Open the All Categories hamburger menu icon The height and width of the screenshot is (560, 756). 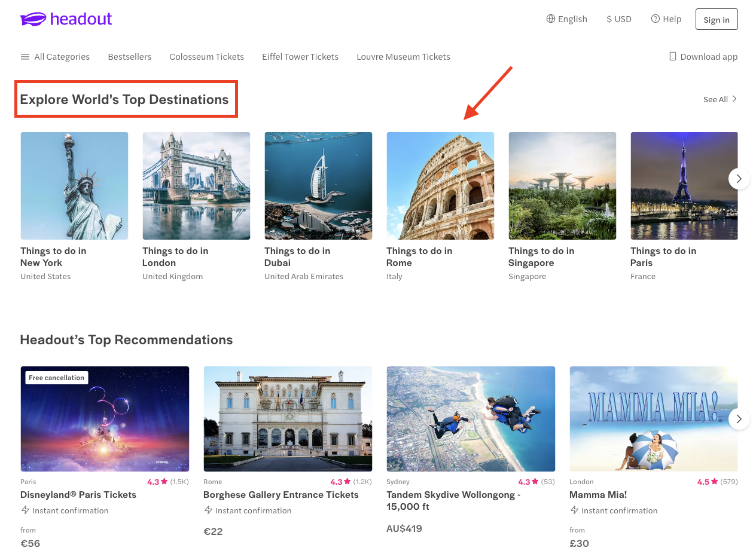[25, 56]
